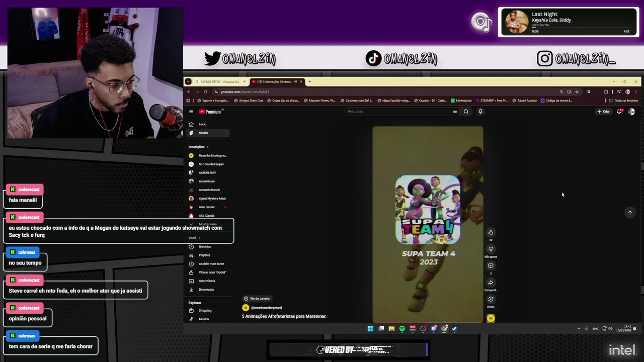Screen dimensions: 644x362
Task: Open browser extensions puzzle icon
Action: pyautogui.click(x=606, y=92)
